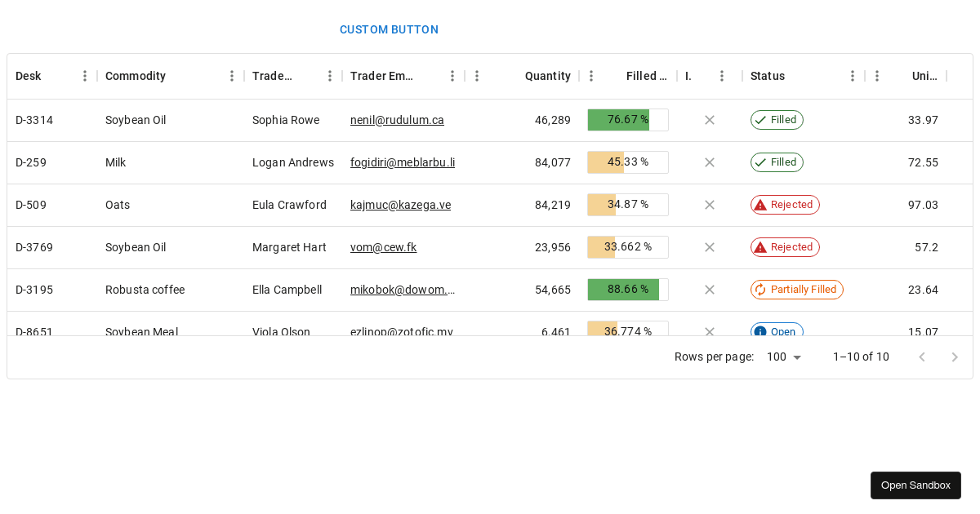The width and height of the screenshot is (980, 514).
Task: Open the Desk column menu
Action: click(85, 76)
